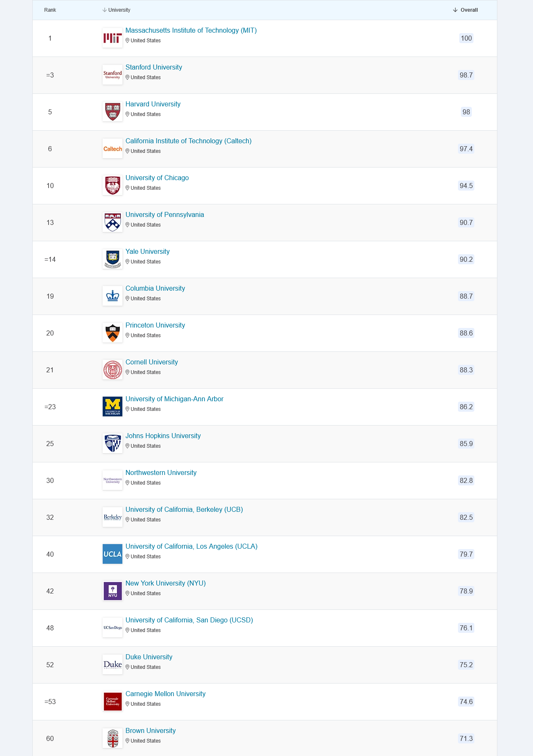Click the Johns Hopkins University logo
533x756 pixels.
click(112, 444)
